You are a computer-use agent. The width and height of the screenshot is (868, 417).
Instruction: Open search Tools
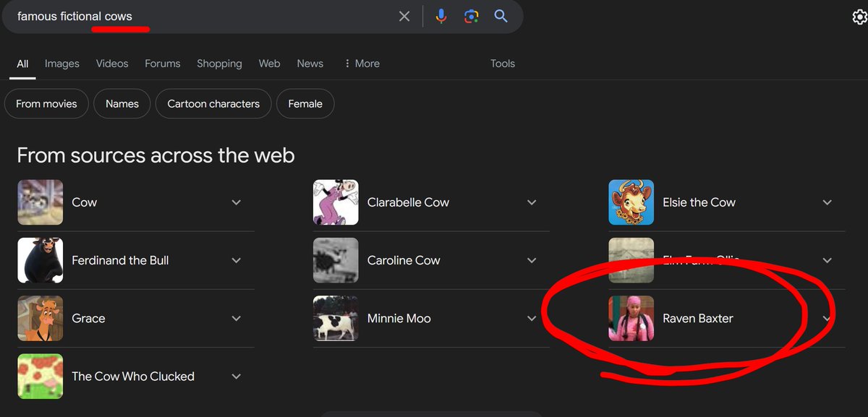(x=503, y=64)
